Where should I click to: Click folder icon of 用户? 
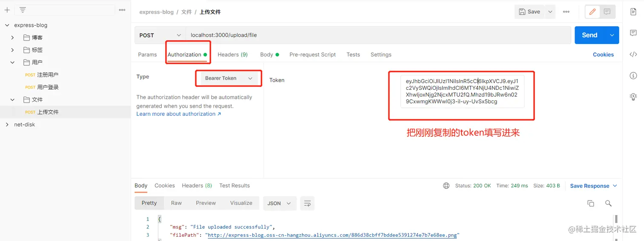tap(26, 62)
